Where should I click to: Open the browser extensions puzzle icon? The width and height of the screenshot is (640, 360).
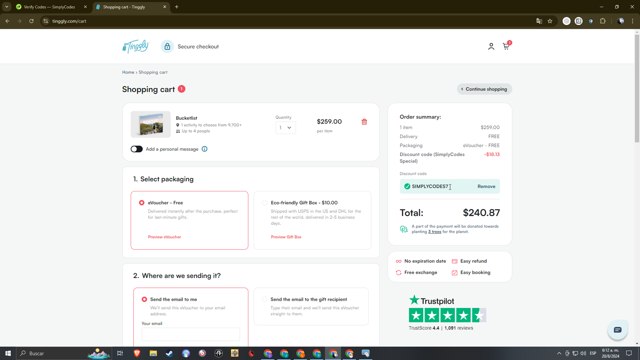603,21
